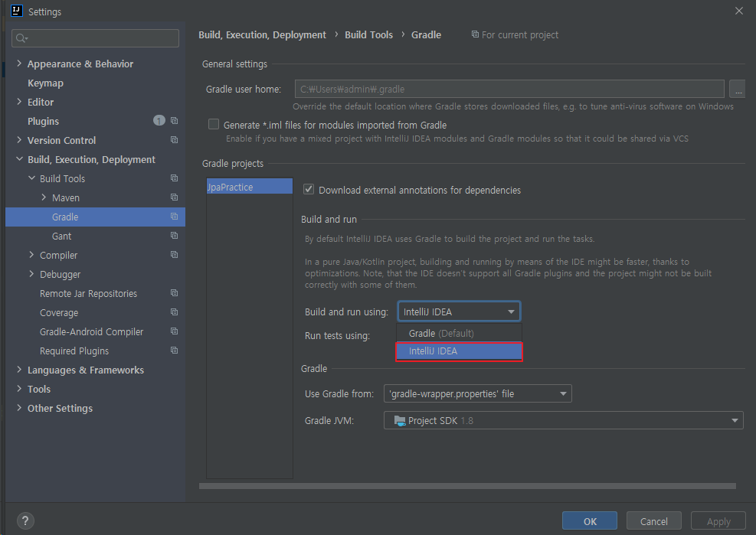756x535 pixels.
Task: Open help with the question mark button
Action: click(x=25, y=520)
